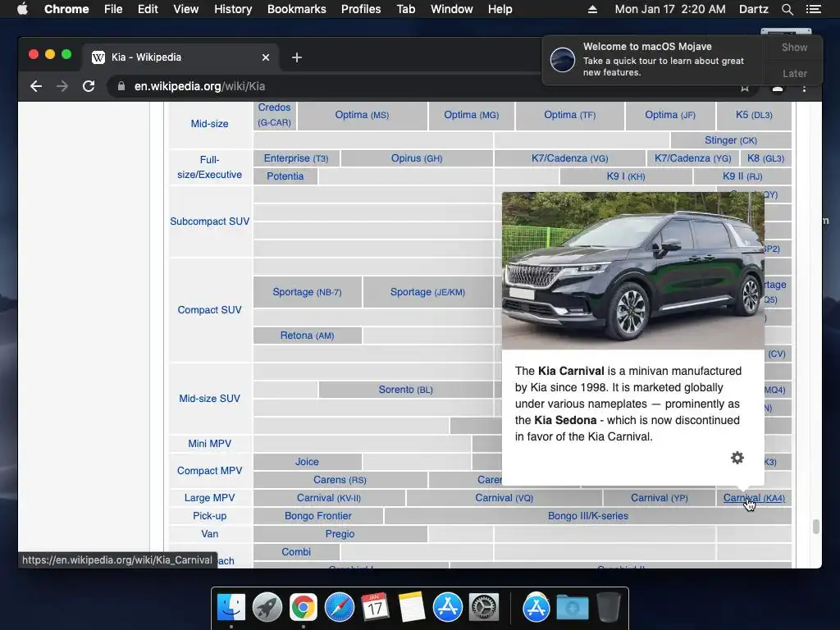Open the Potentia link

coord(285,176)
